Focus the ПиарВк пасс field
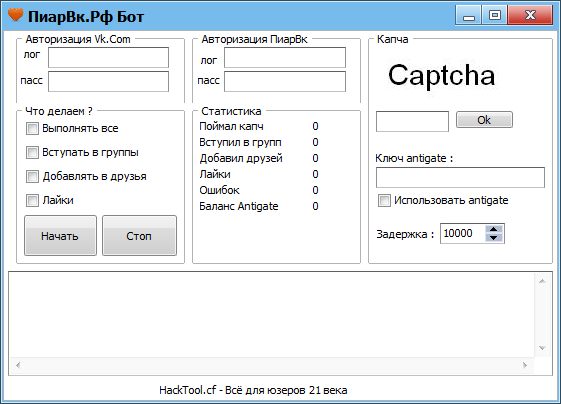The width and height of the screenshot is (561, 404). click(285, 81)
